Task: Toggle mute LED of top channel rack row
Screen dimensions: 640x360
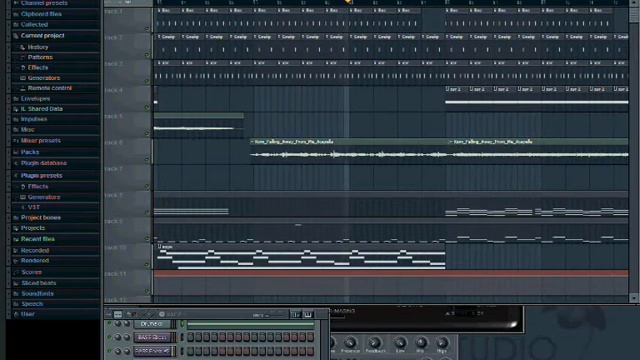Action: coord(109,324)
